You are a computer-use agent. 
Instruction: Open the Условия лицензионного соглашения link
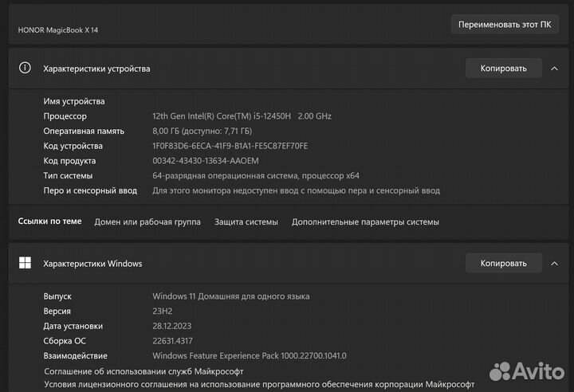[259, 384]
